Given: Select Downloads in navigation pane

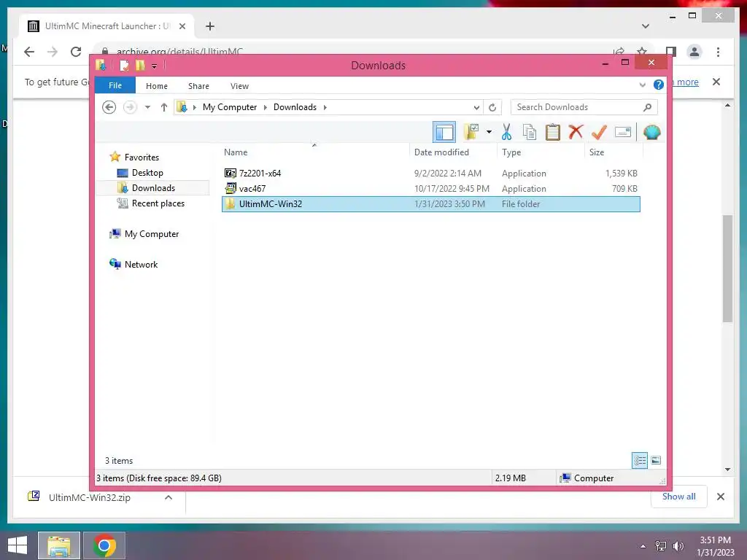Looking at the screenshot, I should pos(153,187).
